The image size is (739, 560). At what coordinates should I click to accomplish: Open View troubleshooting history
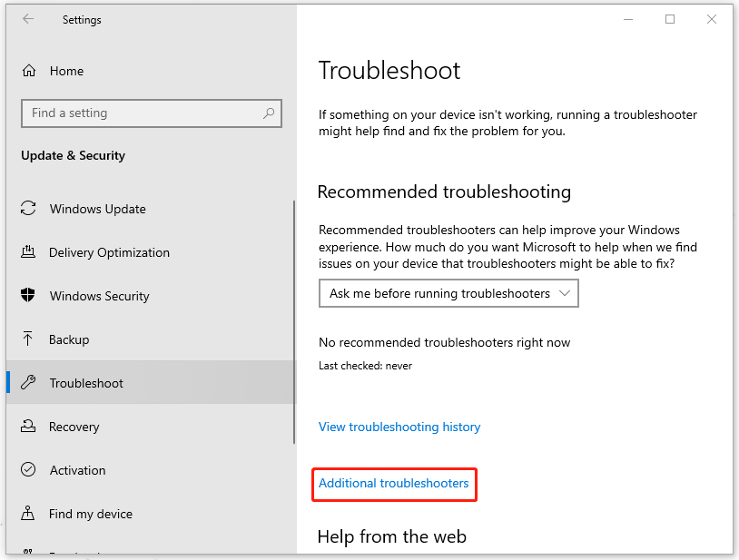click(399, 427)
